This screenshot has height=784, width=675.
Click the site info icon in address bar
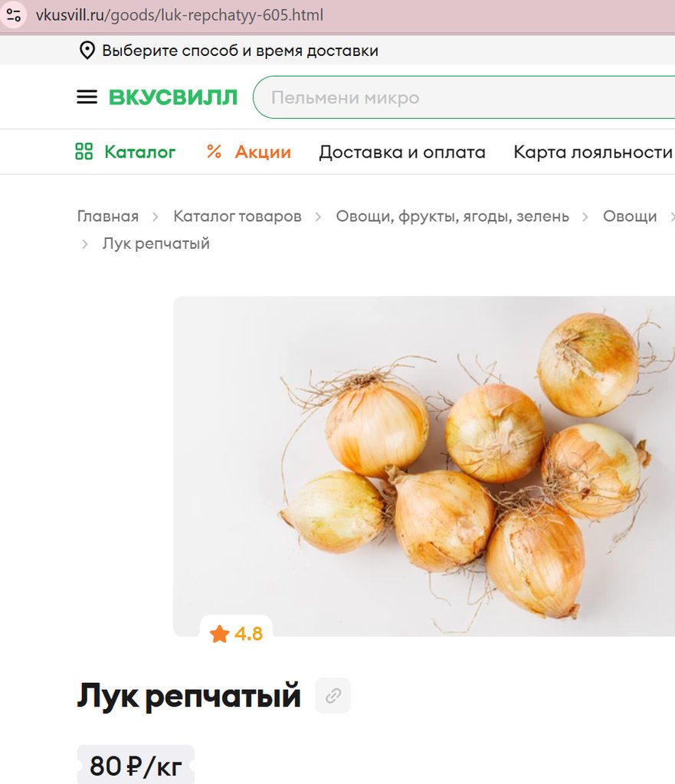click(x=14, y=15)
